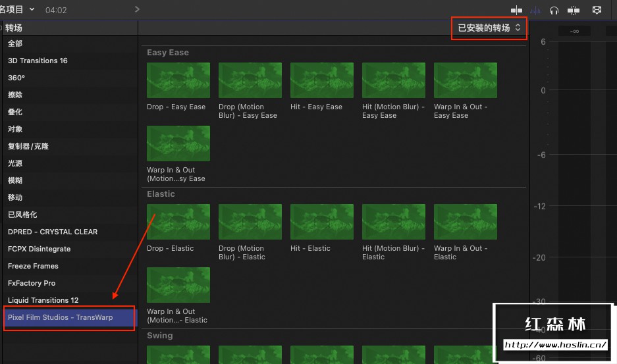This screenshot has height=364, width=617.
Task: Select Hit - Easy Ease thumbnail
Action: pyautogui.click(x=322, y=80)
